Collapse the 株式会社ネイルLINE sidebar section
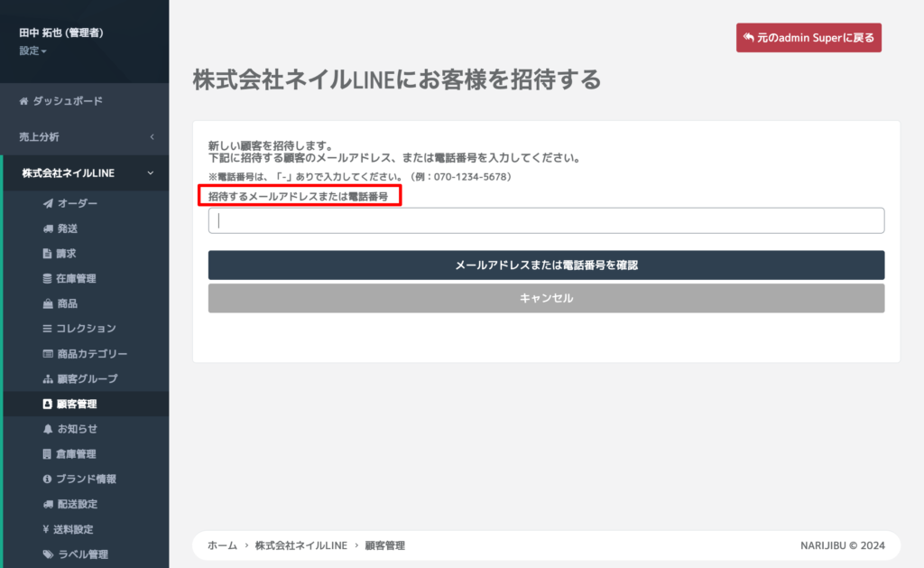The width and height of the screenshot is (924, 568). pyautogui.click(x=84, y=172)
